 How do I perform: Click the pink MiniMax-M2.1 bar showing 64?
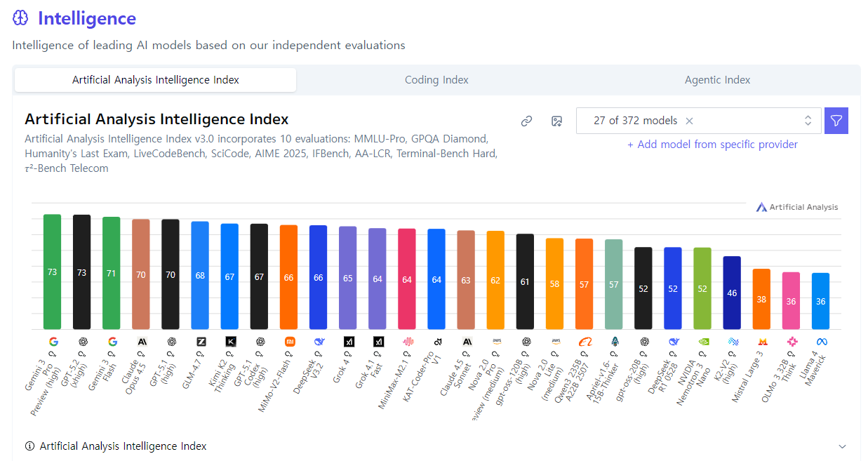click(407, 279)
